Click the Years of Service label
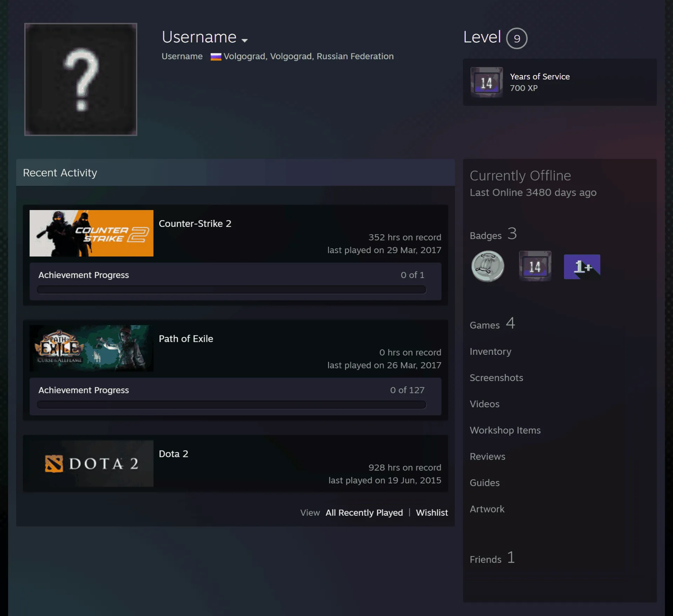This screenshot has width=673, height=616. (x=540, y=76)
